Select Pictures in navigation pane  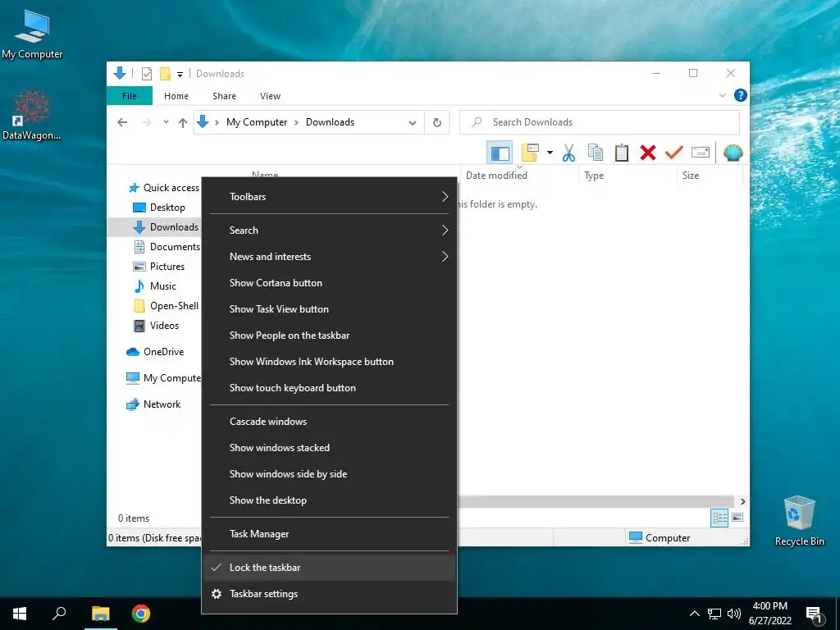(x=158, y=267)
